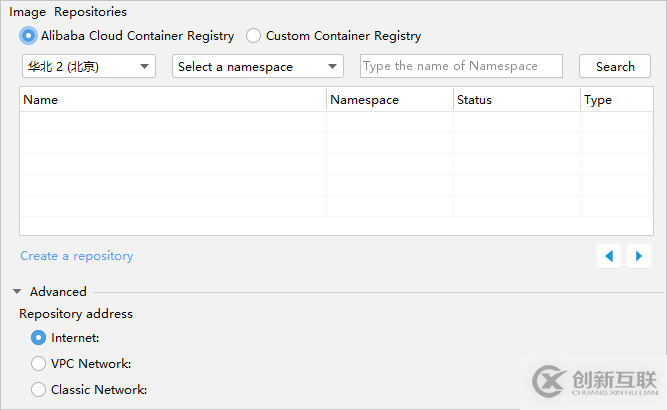Click the Image label tab
The image size is (667, 410).
28,12
